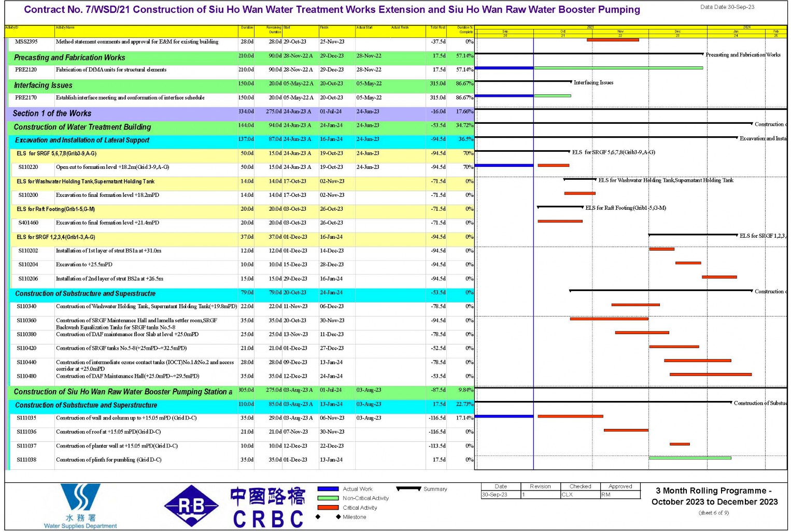Viewport: 791px width, 532px height.
Task: Click the Dec month header in the timescale
Action: coord(677,31)
